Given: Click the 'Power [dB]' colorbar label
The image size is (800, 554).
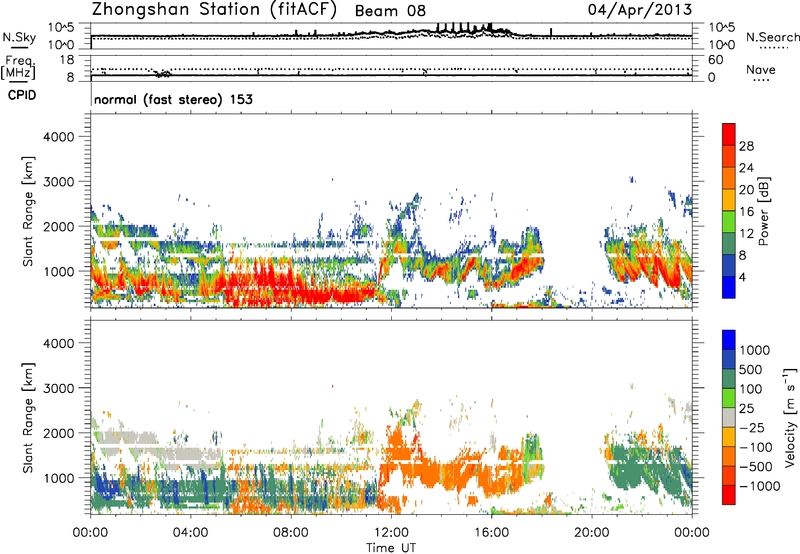Looking at the screenshot, I should tap(763, 211).
